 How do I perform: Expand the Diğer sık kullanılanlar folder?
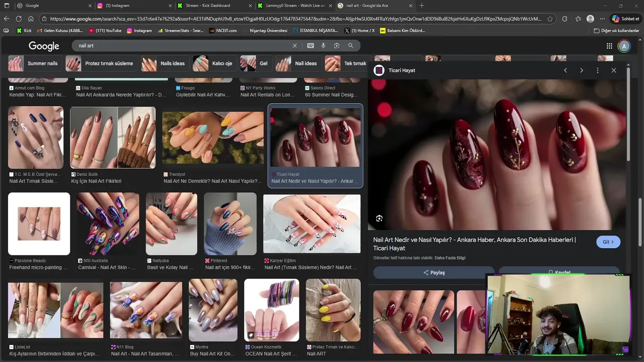coord(617,31)
